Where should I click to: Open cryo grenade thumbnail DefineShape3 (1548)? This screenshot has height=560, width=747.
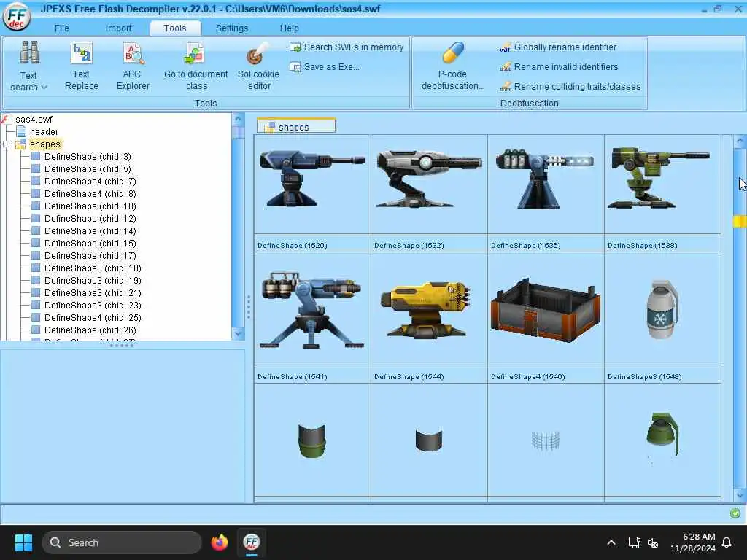pos(662,309)
